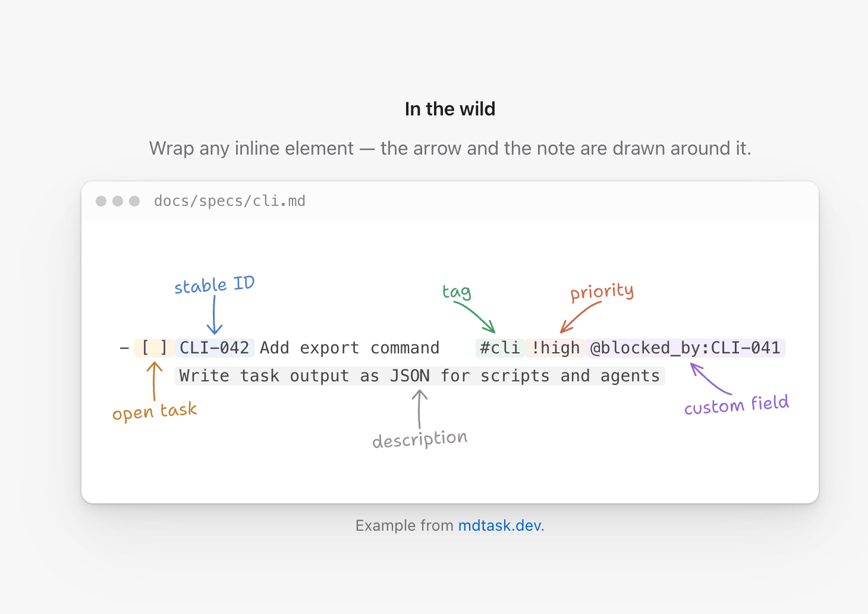Click the third gray window dot
868x614 pixels.
click(x=134, y=201)
